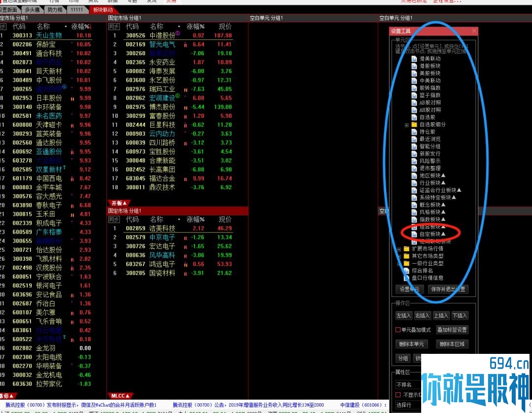Select stock row 002859 洁美科技
This screenshot has width=532, height=413.
pos(170,228)
